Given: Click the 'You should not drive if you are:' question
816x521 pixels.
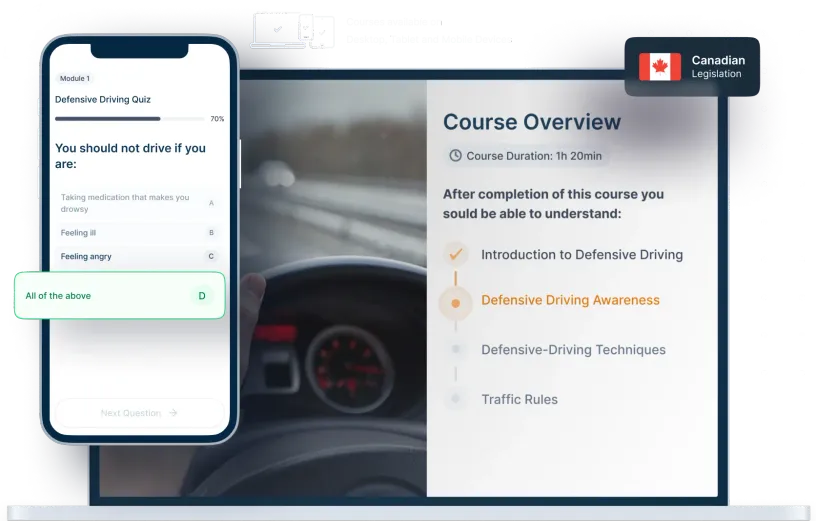Looking at the screenshot, I should [130, 156].
